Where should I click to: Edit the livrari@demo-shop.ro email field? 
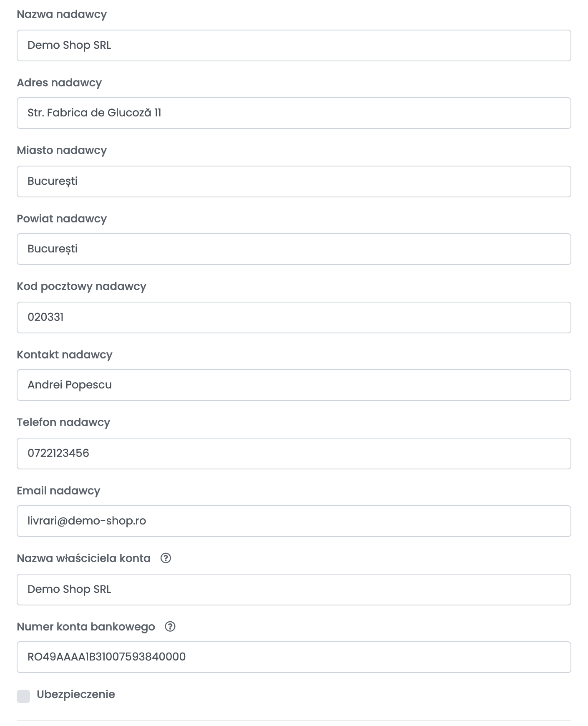coord(294,521)
